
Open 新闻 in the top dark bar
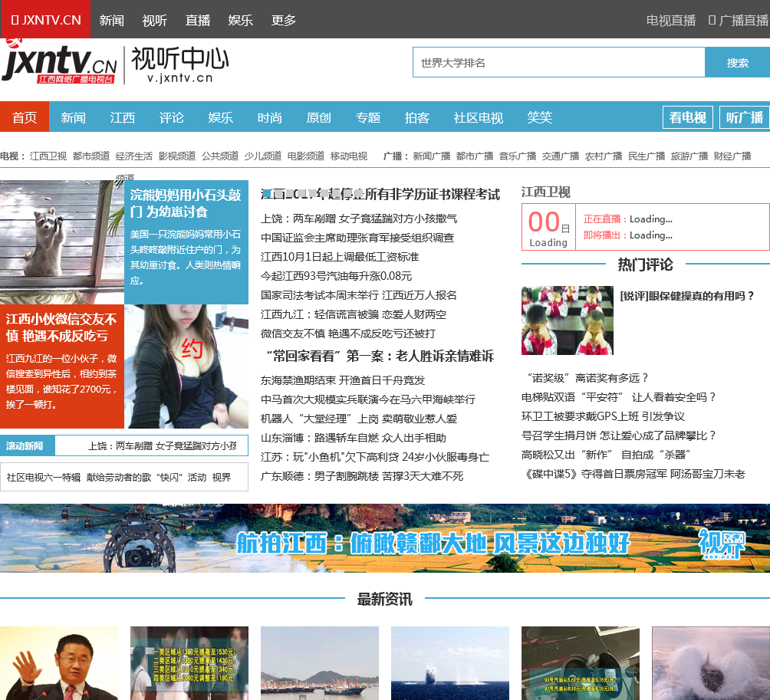click(x=111, y=20)
